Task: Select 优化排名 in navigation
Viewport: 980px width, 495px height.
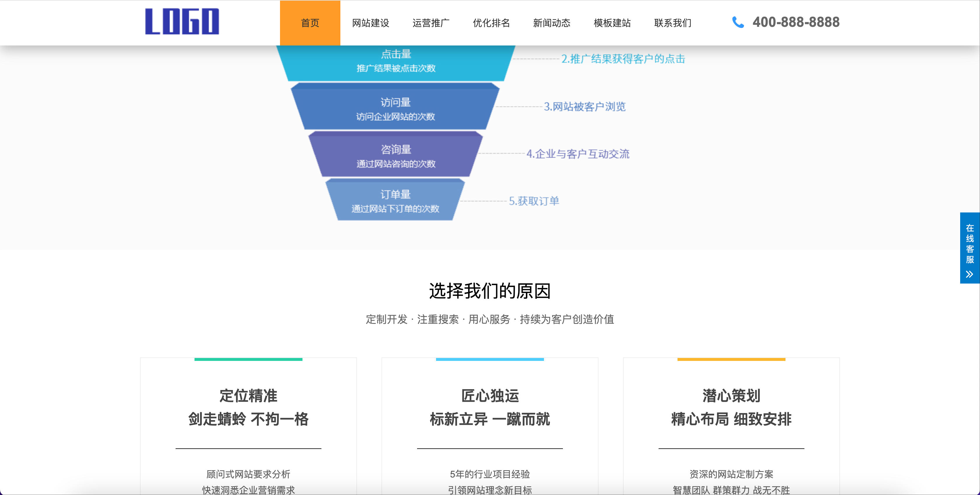Action: 491,23
